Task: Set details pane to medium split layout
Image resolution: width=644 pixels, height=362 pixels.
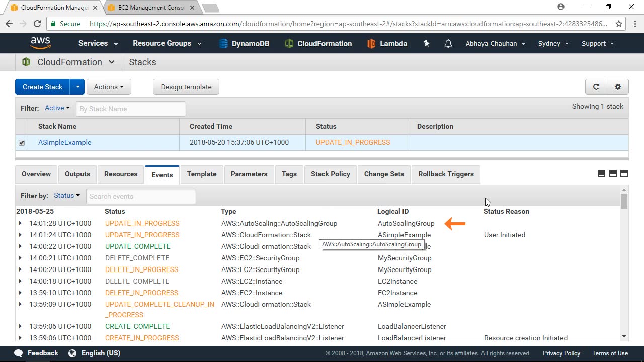Action: click(613, 173)
